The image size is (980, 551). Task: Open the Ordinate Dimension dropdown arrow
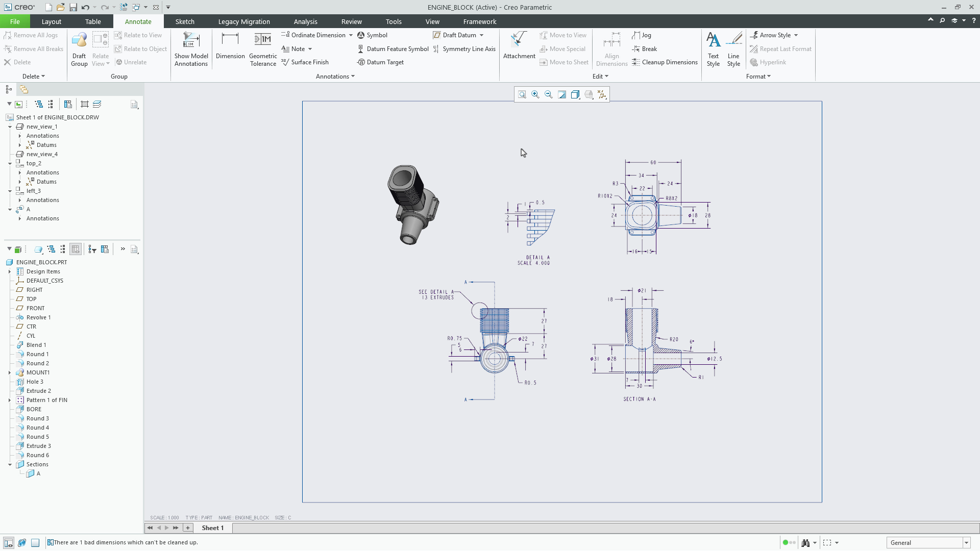click(351, 35)
